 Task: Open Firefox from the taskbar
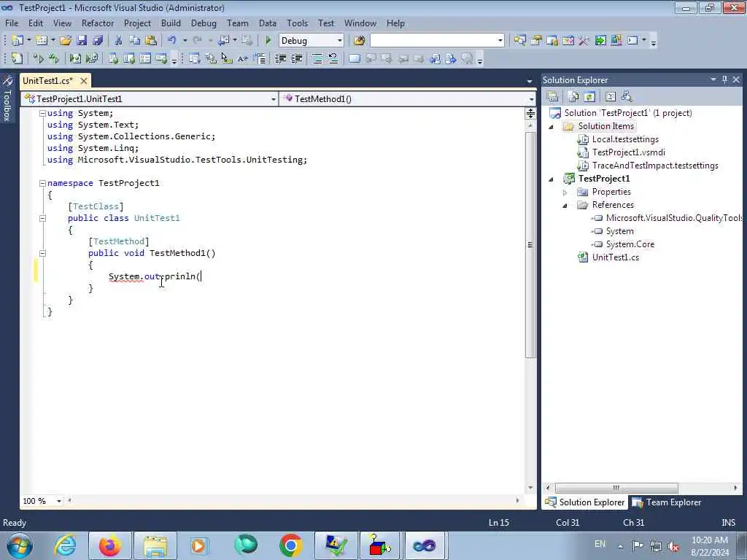(x=109, y=545)
